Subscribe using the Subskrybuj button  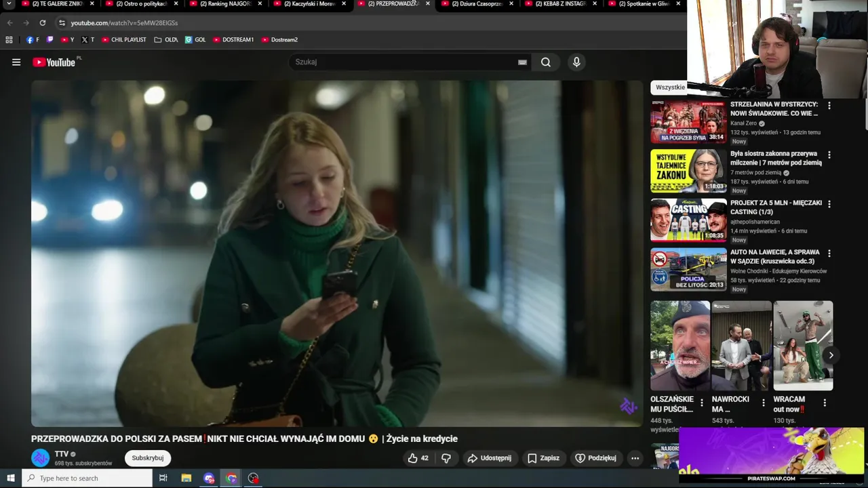(148, 458)
